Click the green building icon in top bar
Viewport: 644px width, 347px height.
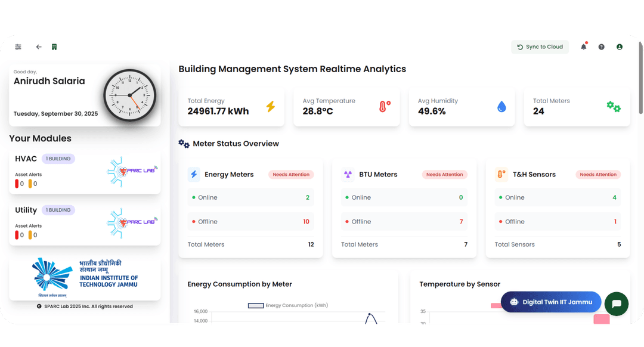[x=54, y=47]
